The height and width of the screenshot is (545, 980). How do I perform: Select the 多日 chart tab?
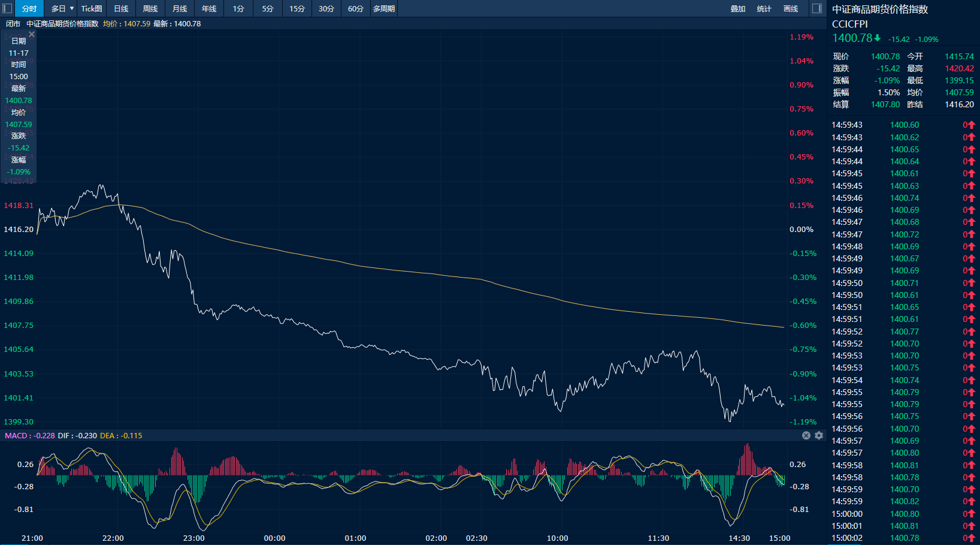pos(58,8)
